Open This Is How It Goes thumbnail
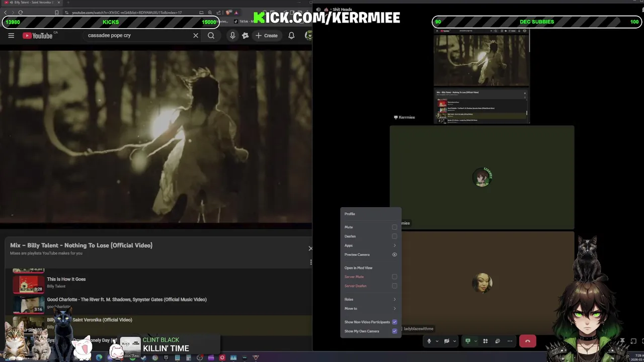 [29, 284]
